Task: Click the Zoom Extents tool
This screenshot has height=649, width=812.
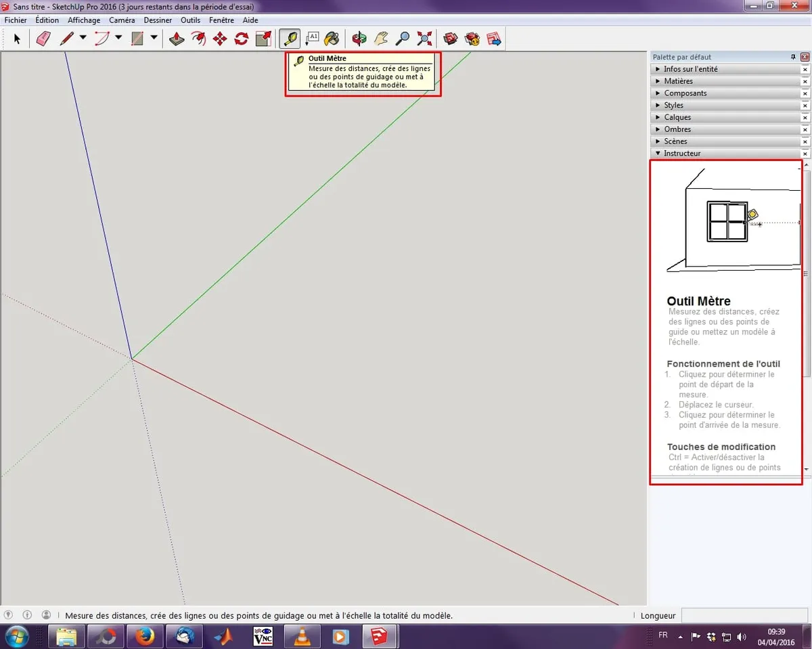Action: click(424, 39)
